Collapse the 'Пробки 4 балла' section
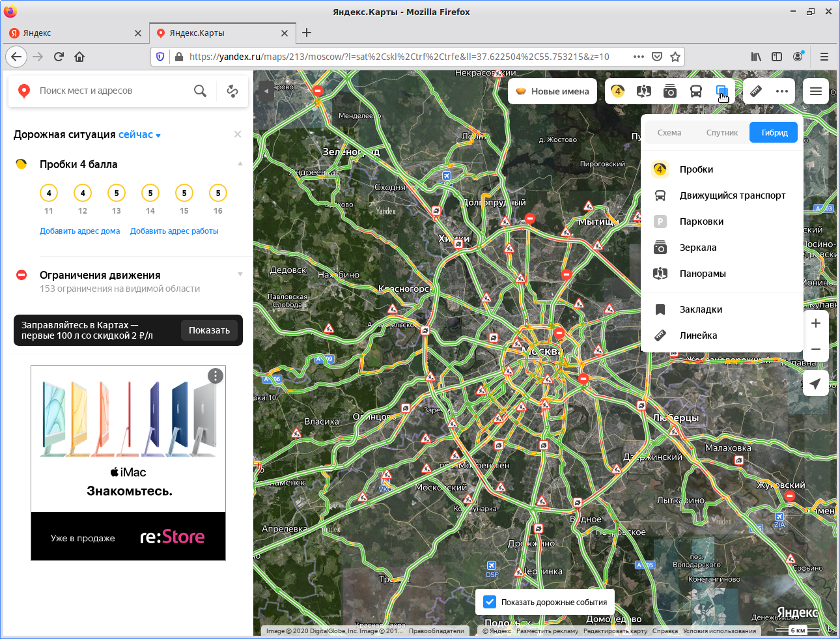The width and height of the screenshot is (840, 639). 240,164
